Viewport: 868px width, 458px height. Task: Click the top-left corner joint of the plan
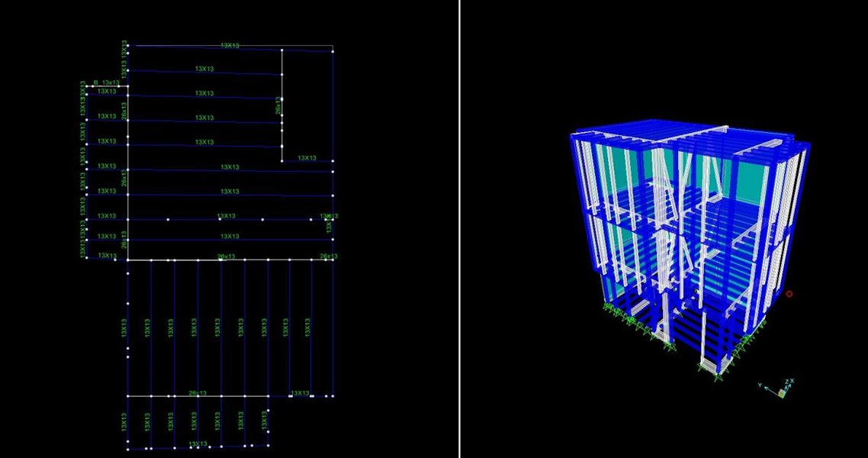point(127,46)
